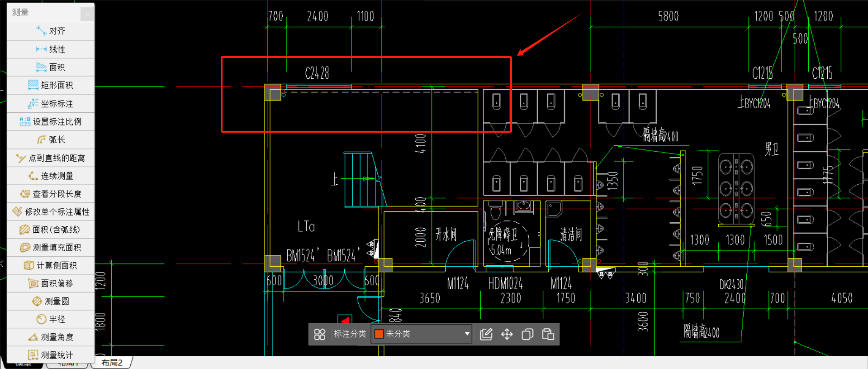Pick the 点到直线的距离 tool

click(51, 158)
